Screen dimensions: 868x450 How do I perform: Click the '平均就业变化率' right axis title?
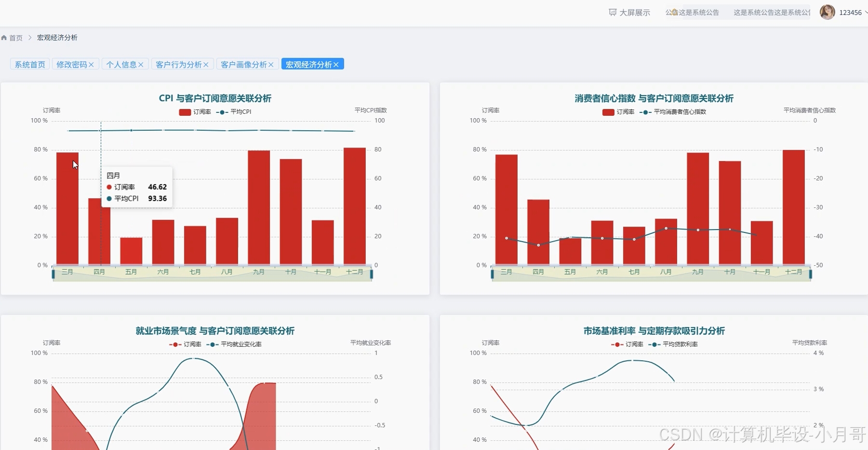click(x=371, y=343)
